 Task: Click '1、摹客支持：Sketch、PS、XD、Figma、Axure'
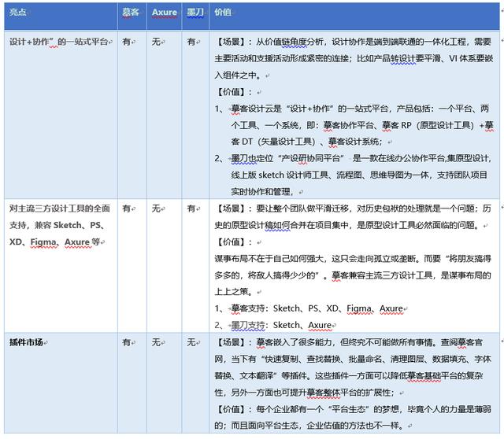[x=309, y=308]
